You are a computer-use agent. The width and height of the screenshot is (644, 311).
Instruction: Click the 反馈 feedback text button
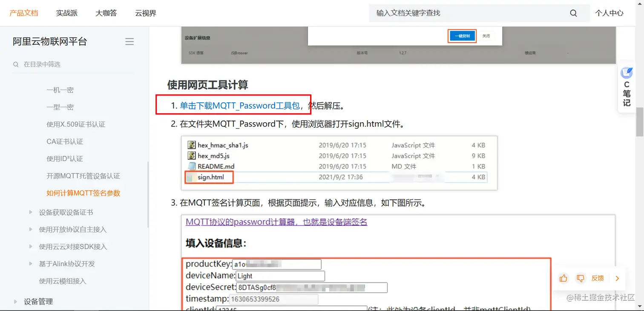click(598, 278)
